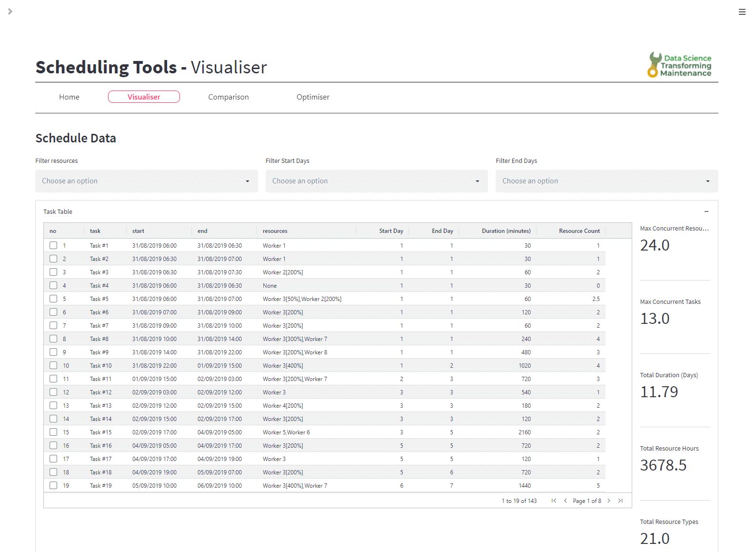Click the Data Science Transforming Maintenance logo
This screenshot has width=756, height=552.
click(679, 65)
